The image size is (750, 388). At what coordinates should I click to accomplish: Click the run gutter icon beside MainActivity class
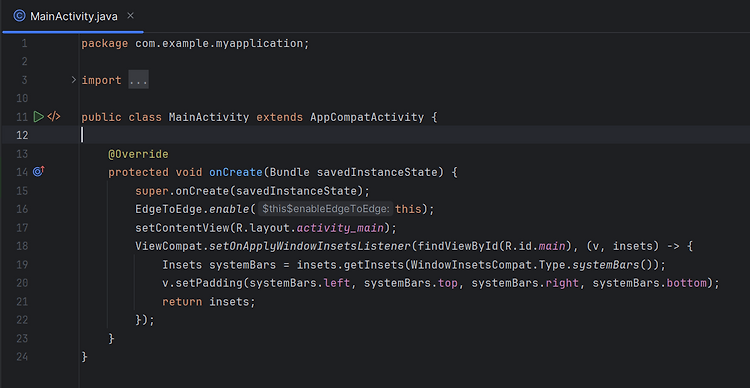(x=38, y=116)
